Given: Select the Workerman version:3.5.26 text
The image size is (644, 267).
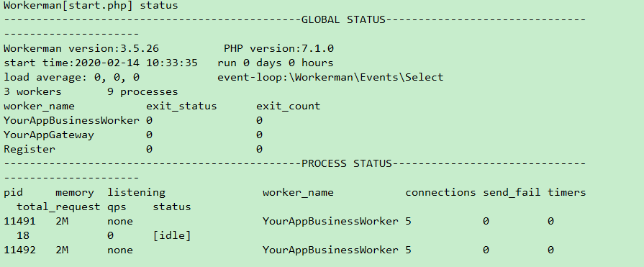Looking at the screenshot, I should (81, 48).
